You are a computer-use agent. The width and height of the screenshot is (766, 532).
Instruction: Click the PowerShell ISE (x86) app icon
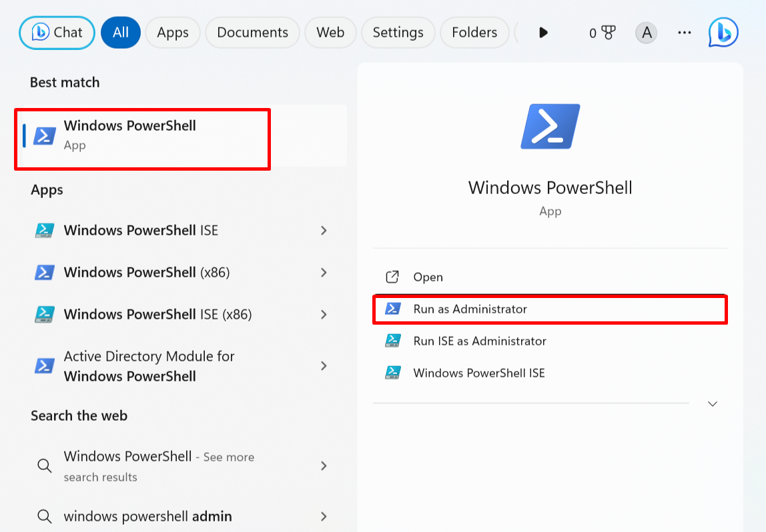(45, 314)
